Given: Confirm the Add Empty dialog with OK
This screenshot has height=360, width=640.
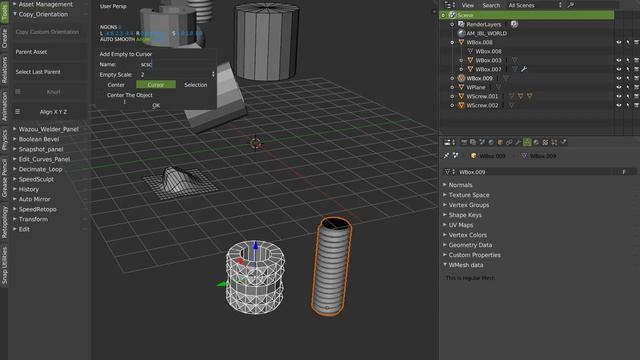Looking at the screenshot, I should [156, 105].
